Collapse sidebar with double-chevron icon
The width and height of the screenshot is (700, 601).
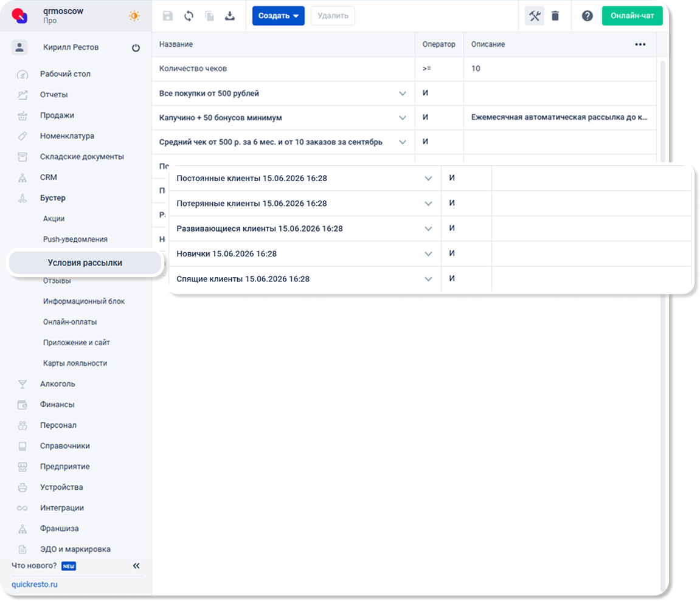[x=136, y=566]
